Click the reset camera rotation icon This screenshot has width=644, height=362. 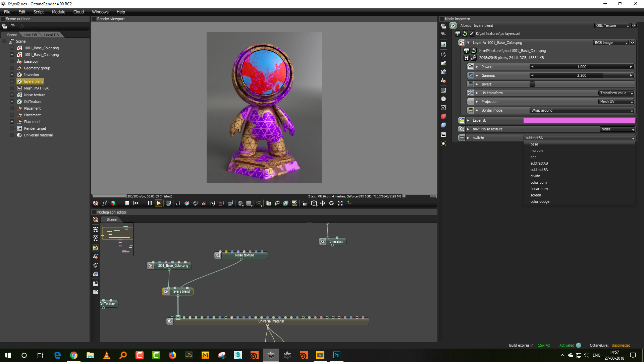coord(331,203)
